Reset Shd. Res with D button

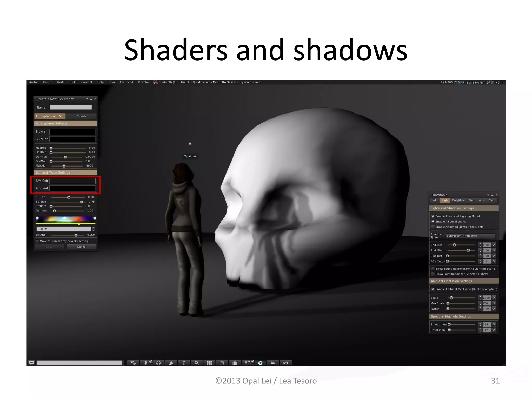click(494, 245)
